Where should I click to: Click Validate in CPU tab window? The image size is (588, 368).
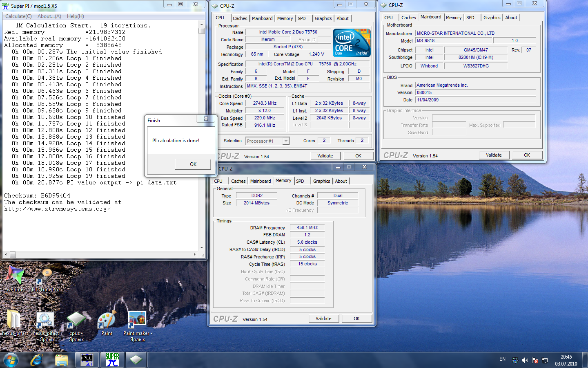click(325, 156)
